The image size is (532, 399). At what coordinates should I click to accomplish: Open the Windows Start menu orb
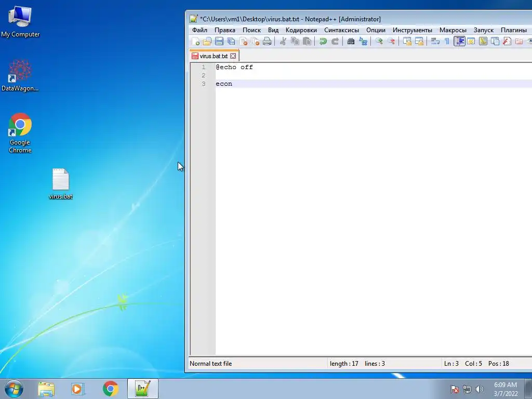pos(14,389)
